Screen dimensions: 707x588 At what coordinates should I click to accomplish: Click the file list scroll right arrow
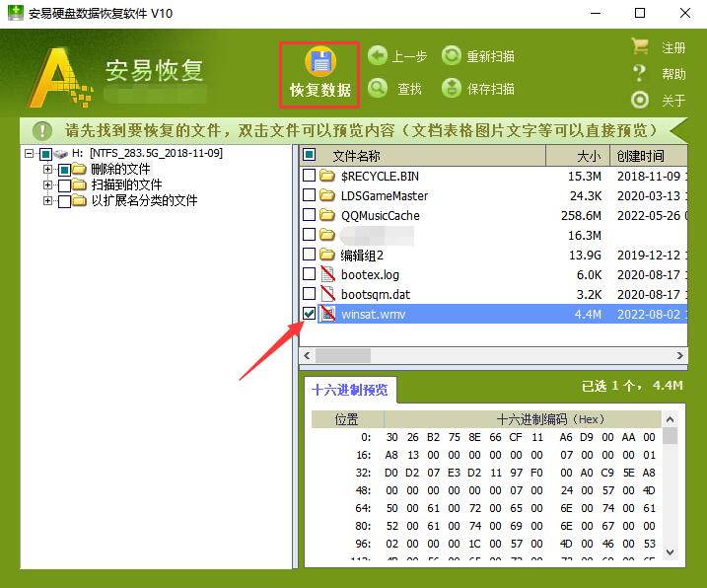679,355
